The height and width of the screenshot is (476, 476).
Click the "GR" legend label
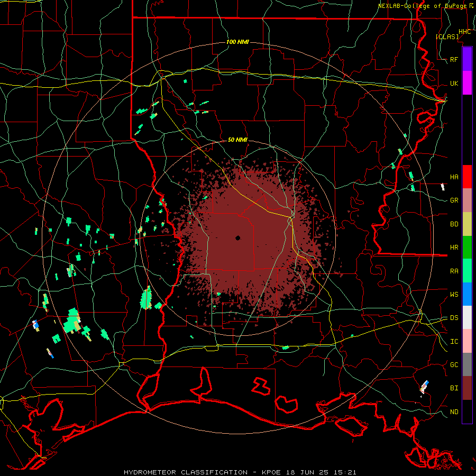pyautogui.click(x=454, y=200)
